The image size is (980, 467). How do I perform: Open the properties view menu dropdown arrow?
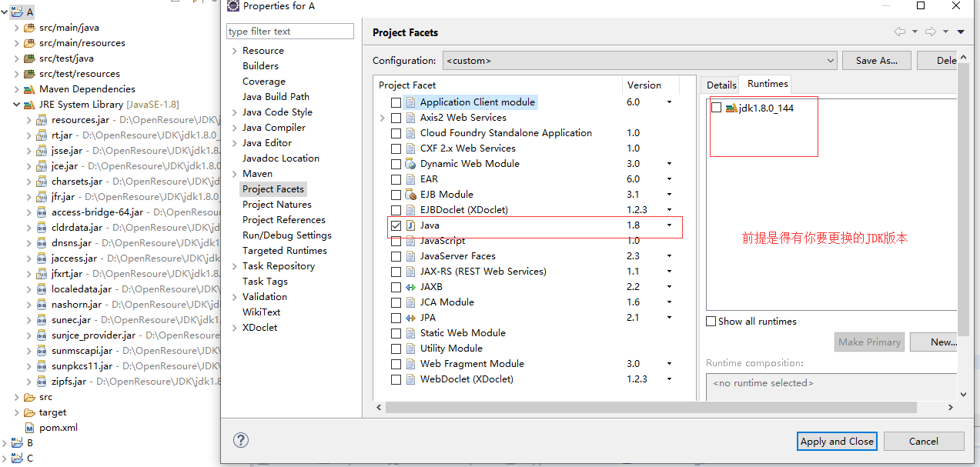coord(961,32)
